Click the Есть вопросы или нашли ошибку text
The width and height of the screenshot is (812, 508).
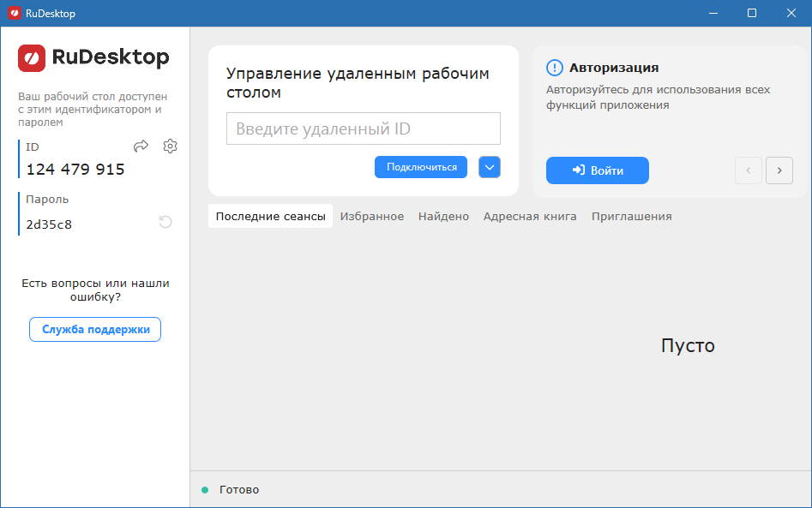click(x=95, y=290)
